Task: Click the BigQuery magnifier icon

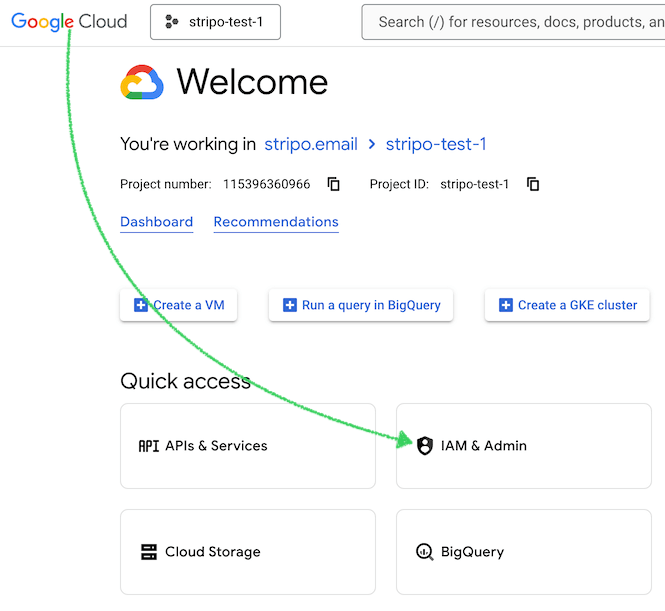Action: coord(424,552)
